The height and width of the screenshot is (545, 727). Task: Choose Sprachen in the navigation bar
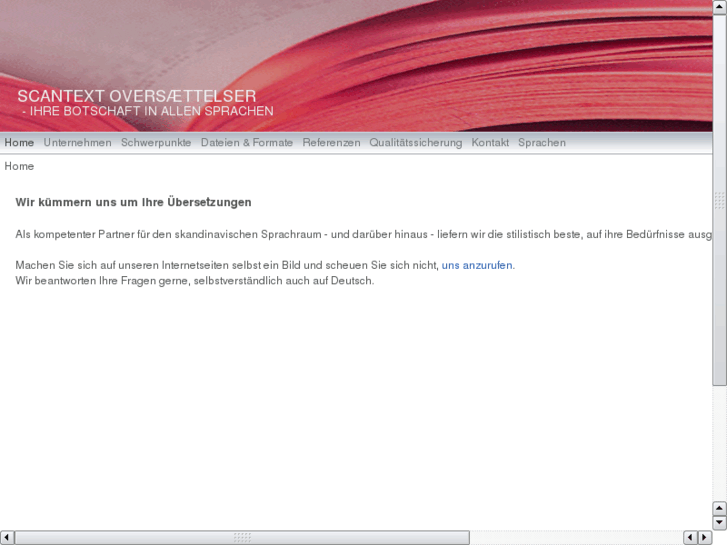(x=542, y=142)
